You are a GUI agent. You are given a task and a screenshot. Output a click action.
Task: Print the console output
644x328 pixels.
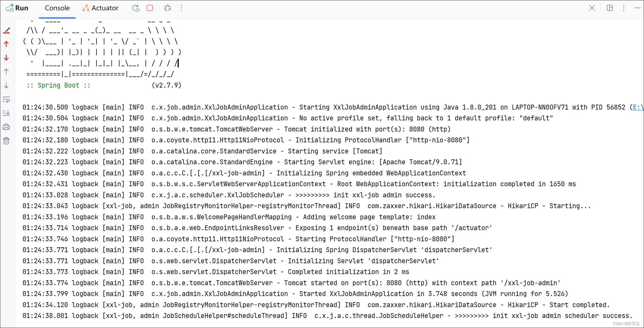(6, 127)
